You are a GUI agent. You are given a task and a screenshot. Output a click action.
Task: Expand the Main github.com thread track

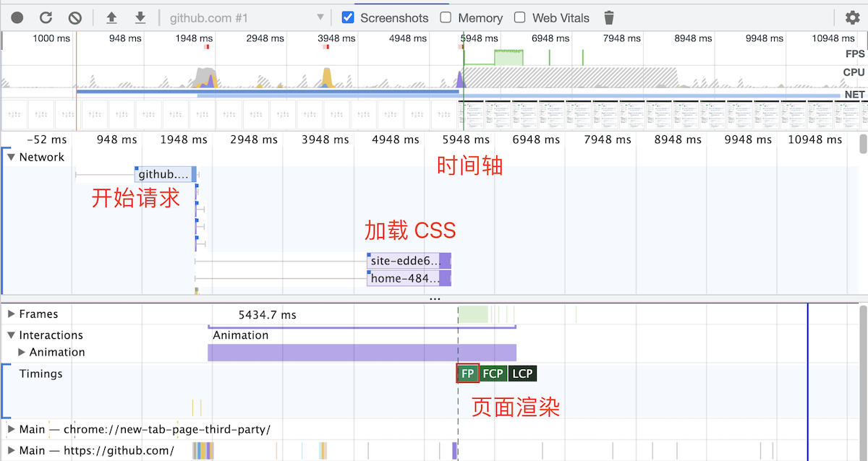click(x=12, y=451)
